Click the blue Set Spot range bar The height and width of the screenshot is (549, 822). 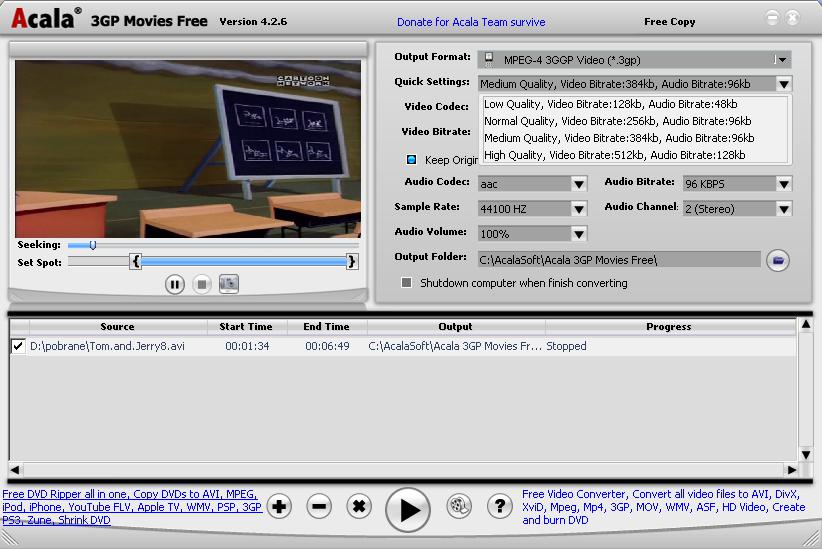[x=244, y=261]
